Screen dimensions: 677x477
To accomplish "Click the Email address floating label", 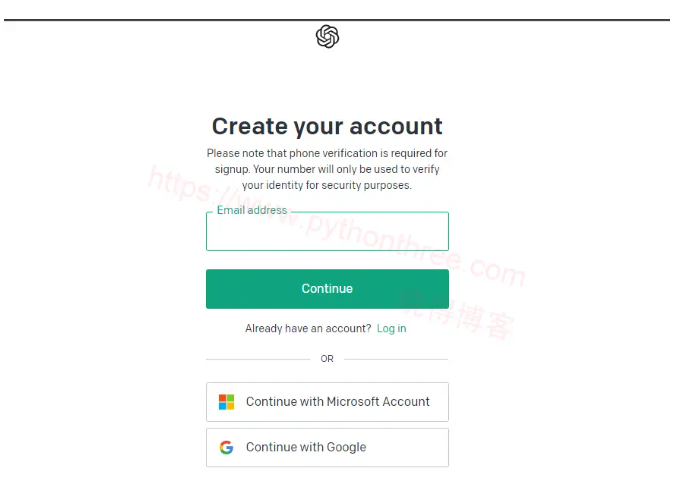I will (252, 211).
